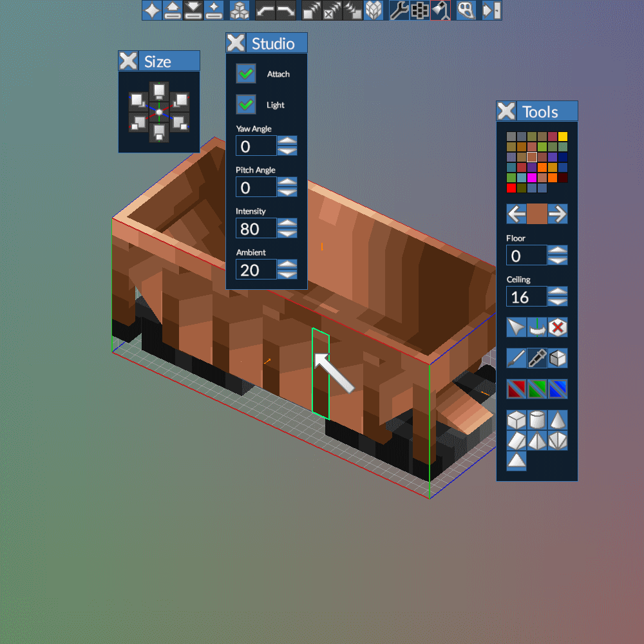Image resolution: width=644 pixels, height=644 pixels.
Task: Select the add-cube voxel tool
Action: click(557, 357)
